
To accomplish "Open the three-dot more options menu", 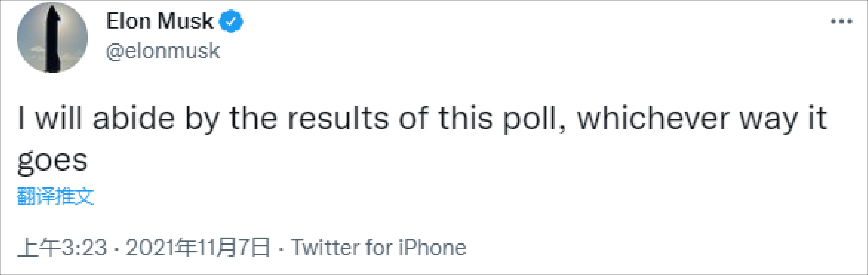I will pyautogui.click(x=841, y=21).
